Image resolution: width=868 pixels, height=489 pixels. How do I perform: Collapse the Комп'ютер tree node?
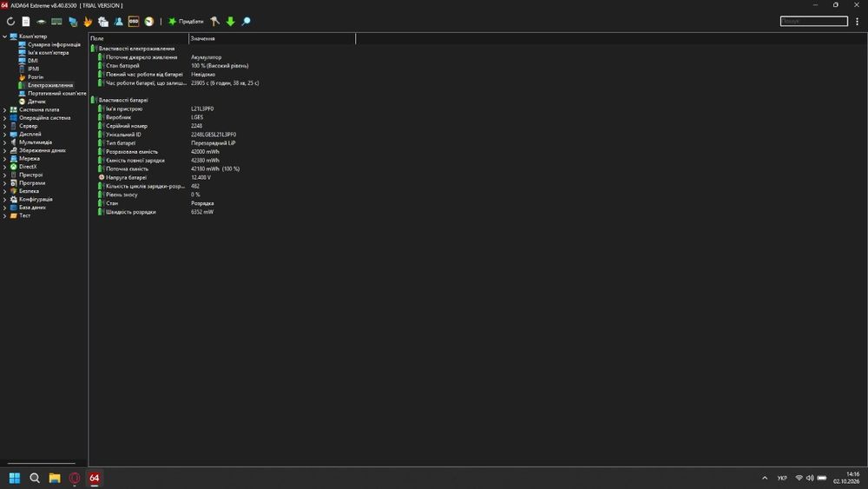[5, 36]
